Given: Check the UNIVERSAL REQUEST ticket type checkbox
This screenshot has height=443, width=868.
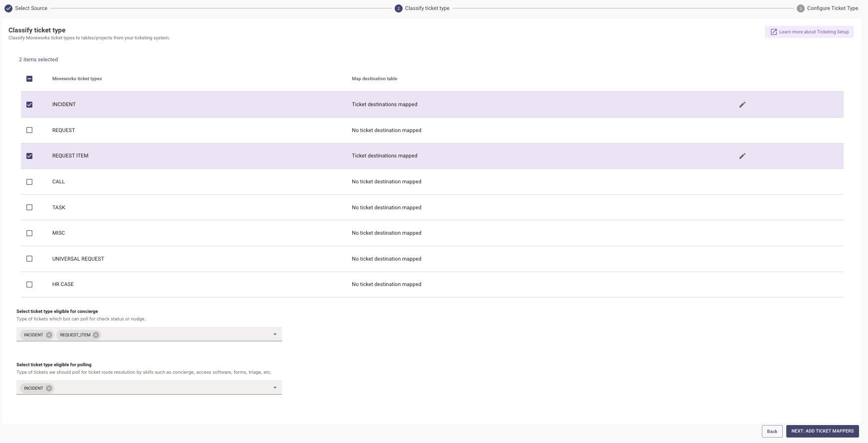Looking at the screenshot, I should point(29,259).
